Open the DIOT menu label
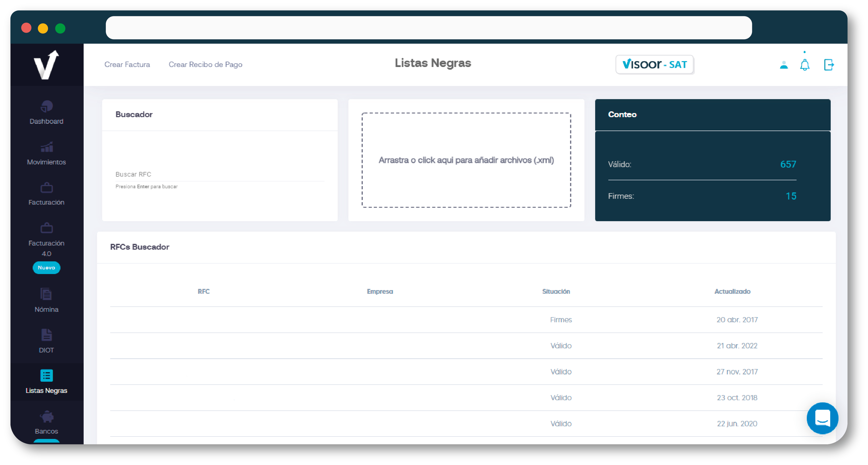This screenshot has width=868, height=465. (47, 350)
